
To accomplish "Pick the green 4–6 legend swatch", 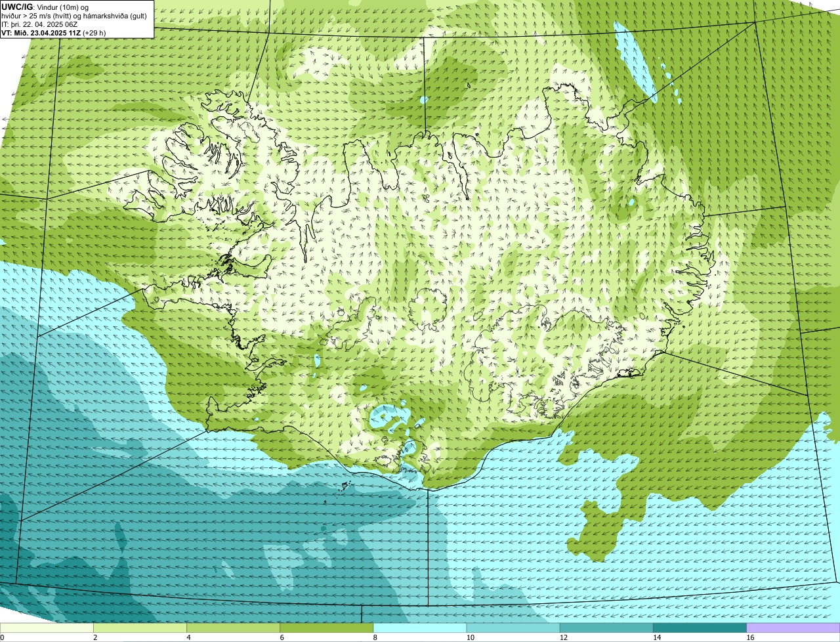I will 233,628.
